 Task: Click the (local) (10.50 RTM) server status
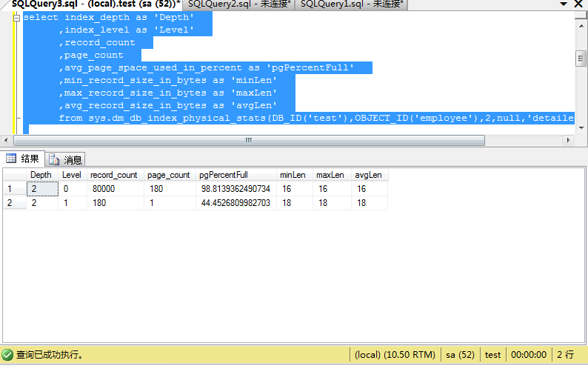coord(395,355)
